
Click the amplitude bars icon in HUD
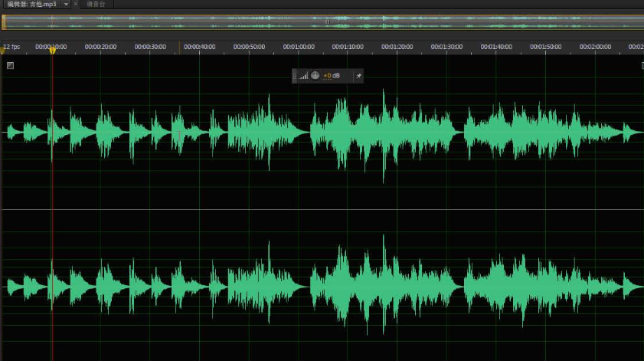pyautogui.click(x=303, y=75)
